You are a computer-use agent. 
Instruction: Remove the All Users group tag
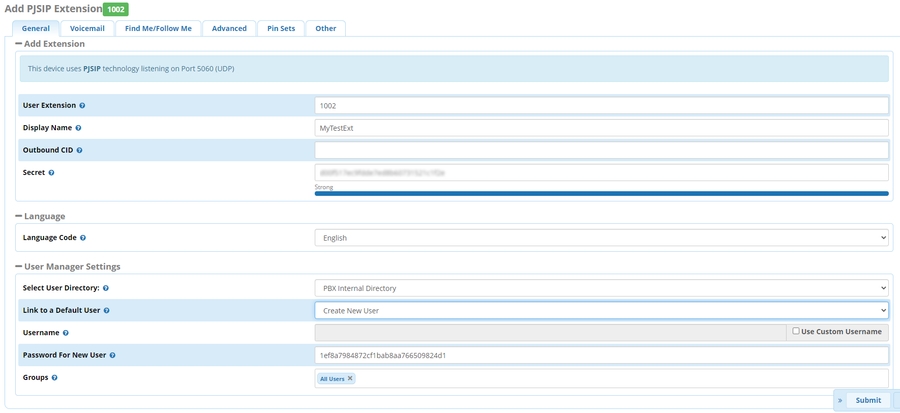[350, 379]
